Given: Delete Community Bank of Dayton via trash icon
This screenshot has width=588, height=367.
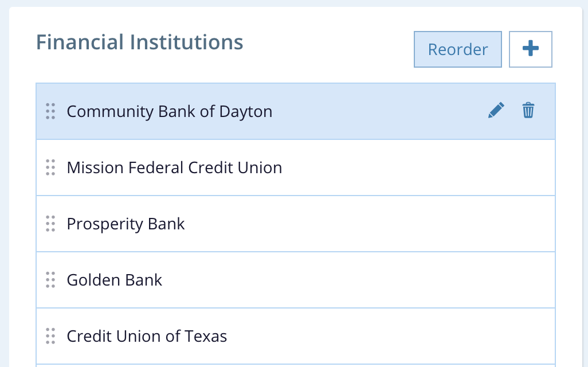Looking at the screenshot, I should point(528,111).
